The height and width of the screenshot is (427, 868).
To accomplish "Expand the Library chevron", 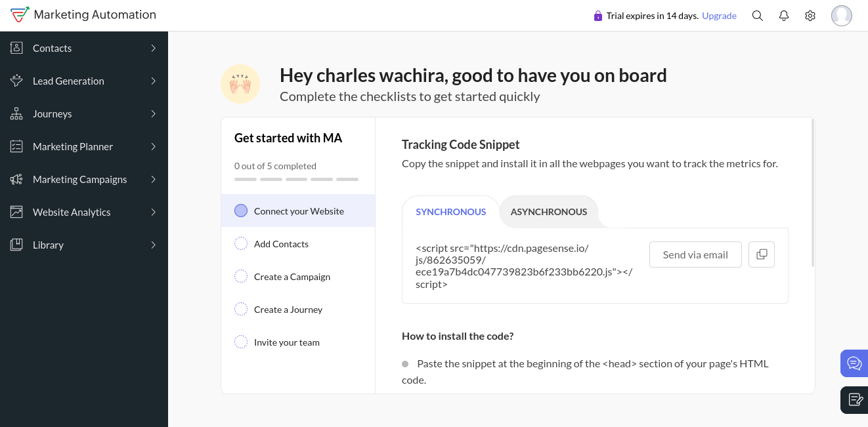I will pos(153,245).
